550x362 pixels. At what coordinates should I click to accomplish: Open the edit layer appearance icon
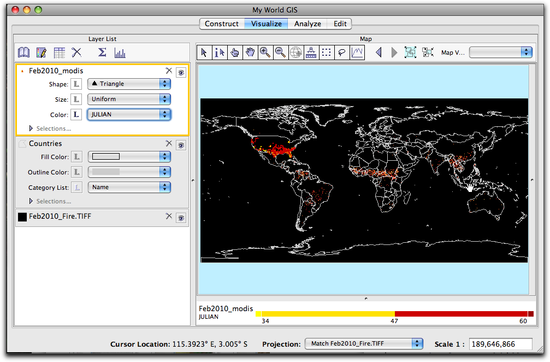pyautogui.click(x=41, y=53)
